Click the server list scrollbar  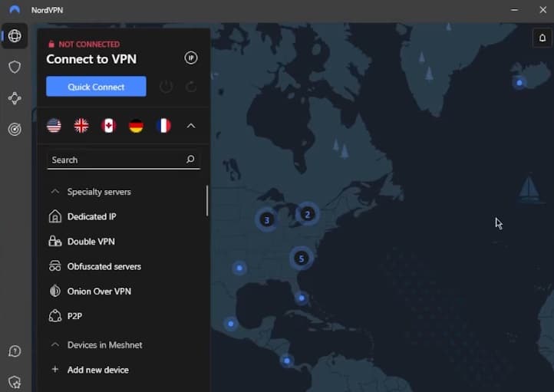click(x=207, y=200)
